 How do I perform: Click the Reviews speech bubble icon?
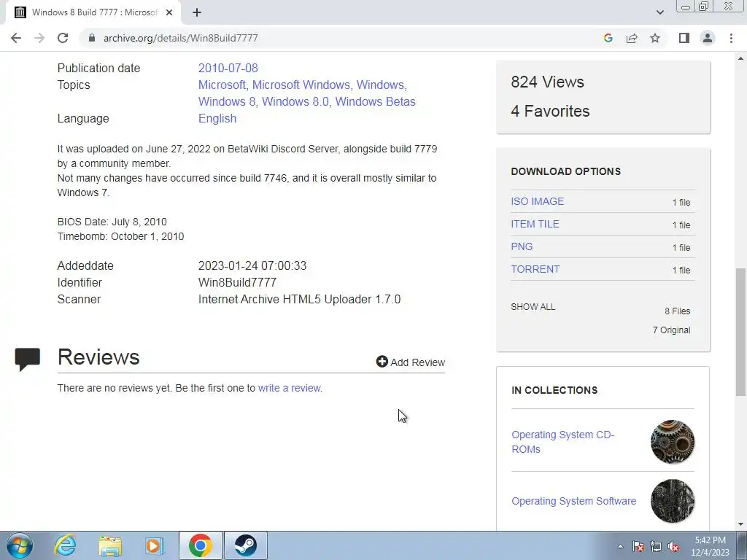[x=28, y=359]
